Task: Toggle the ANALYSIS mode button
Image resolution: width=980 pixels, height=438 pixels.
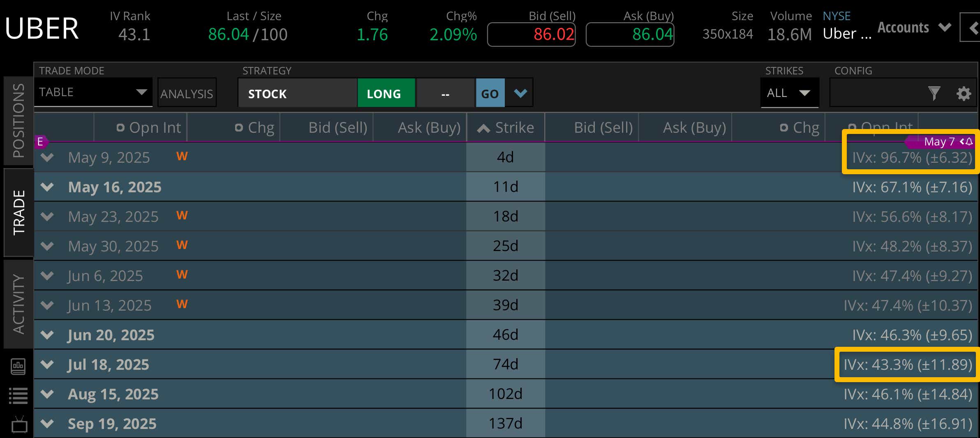Action: 187,93
